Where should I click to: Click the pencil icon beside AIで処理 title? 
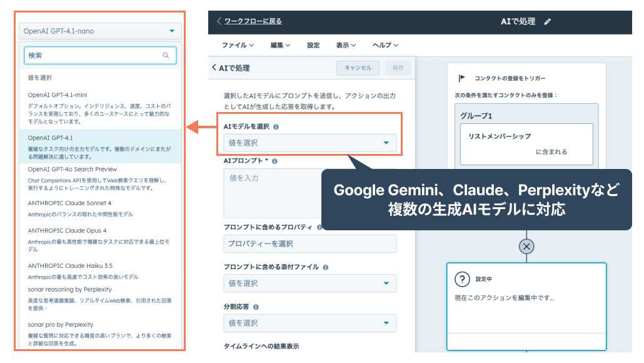pos(548,21)
